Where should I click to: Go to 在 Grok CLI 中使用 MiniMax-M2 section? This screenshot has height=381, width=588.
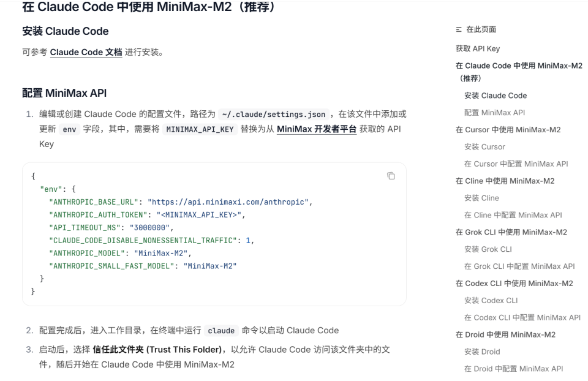tap(511, 232)
